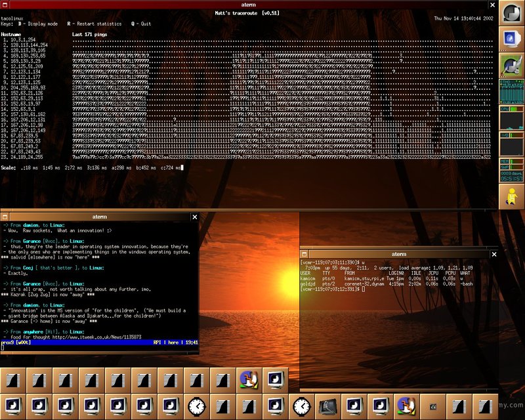The image size is (525, 420).
Task: Click the MEM/SWP uptime monitor dockapp
Action: point(512,170)
